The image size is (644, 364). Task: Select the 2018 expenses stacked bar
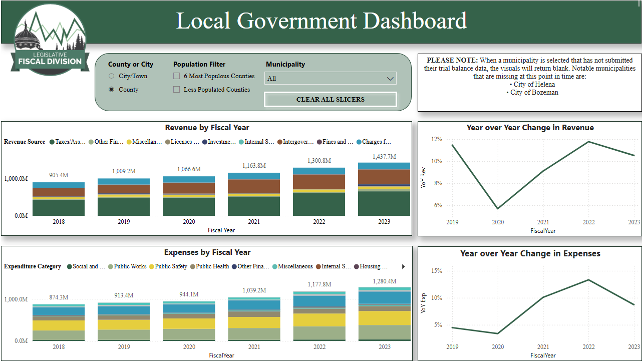[x=59, y=323]
